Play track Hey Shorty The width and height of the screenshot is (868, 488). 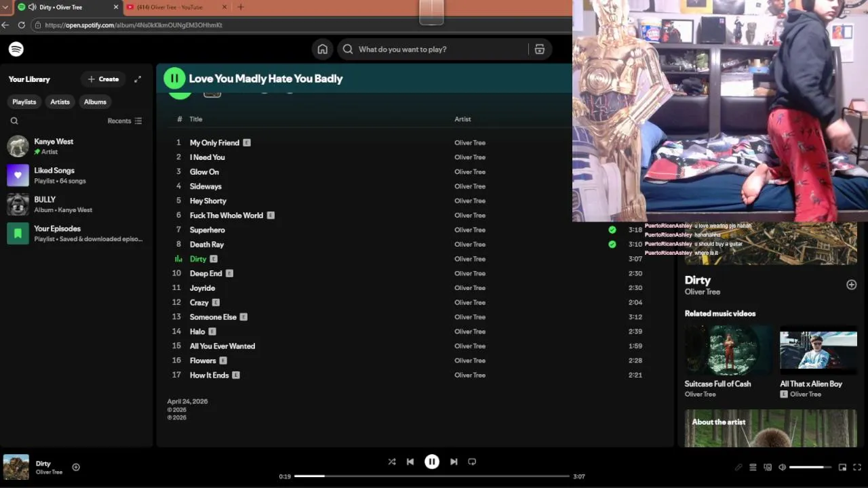point(208,201)
